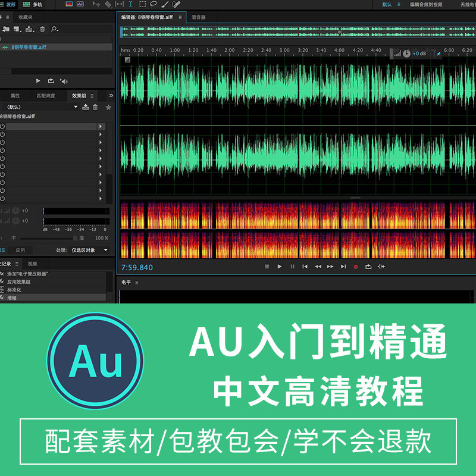This screenshot has height=476, width=476.
Task: Select the 标准化 history entry
Action: pos(53,290)
